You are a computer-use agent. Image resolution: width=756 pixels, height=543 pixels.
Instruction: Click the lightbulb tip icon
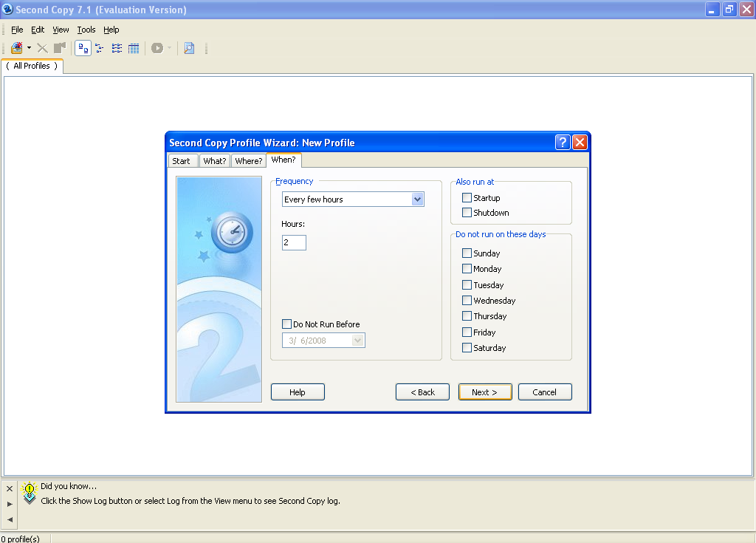point(30,493)
